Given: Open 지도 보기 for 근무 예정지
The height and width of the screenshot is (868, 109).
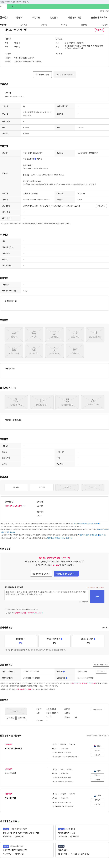Looking at the screenshot, I should 101,206.
